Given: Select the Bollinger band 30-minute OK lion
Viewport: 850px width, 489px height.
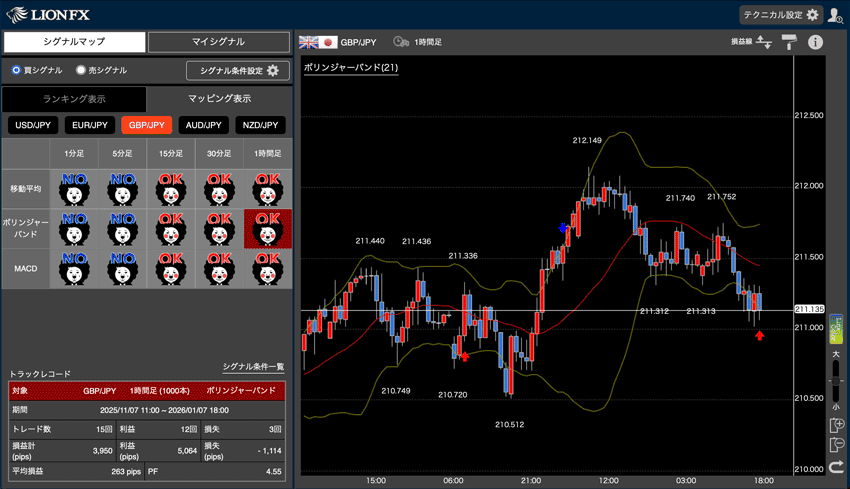Looking at the screenshot, I should click(x=219, y=229).
